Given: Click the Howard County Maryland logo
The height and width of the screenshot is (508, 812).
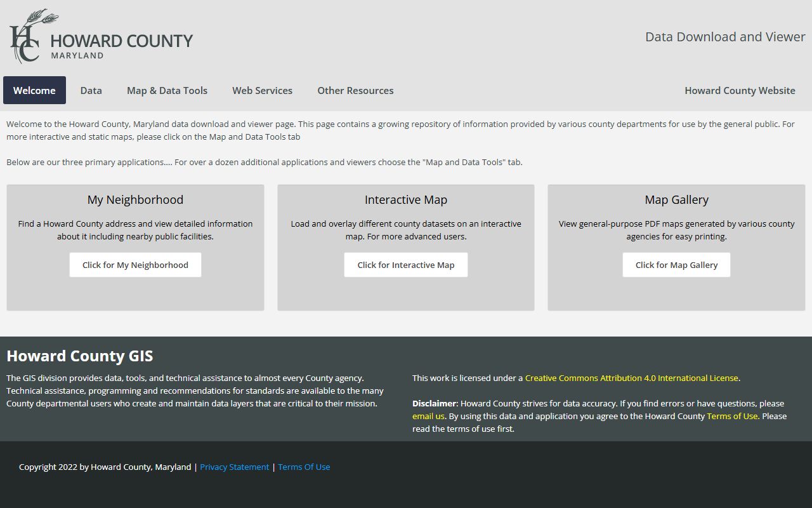Looking at the screenshot, I should click(x=101, y=37).
